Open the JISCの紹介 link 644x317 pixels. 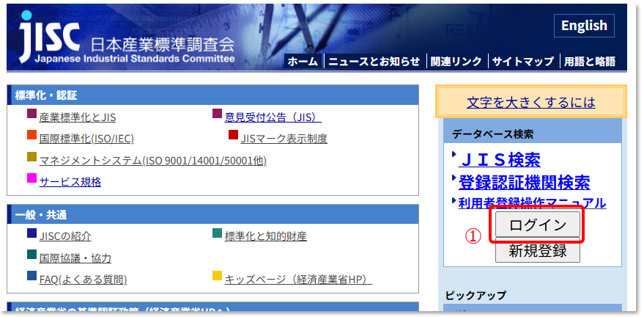(x=65, y=236)
